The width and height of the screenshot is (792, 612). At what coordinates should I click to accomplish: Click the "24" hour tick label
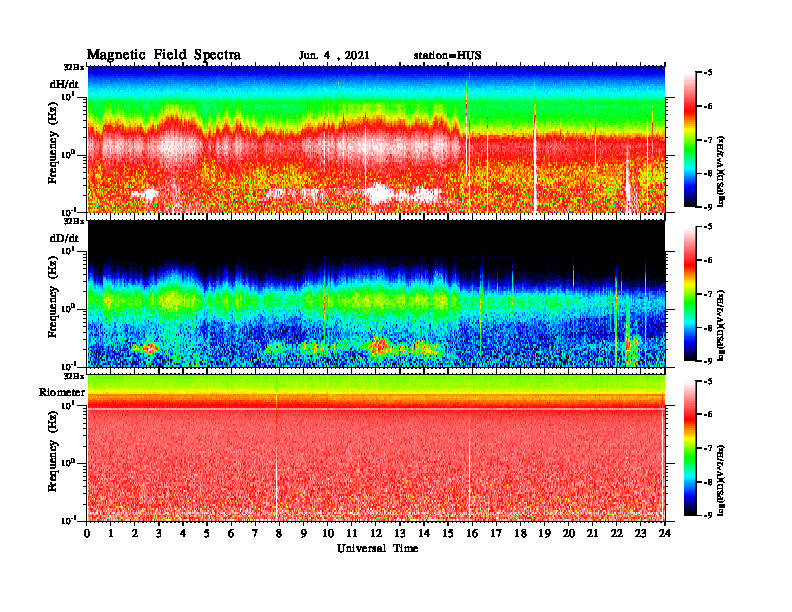coord(665,533)
